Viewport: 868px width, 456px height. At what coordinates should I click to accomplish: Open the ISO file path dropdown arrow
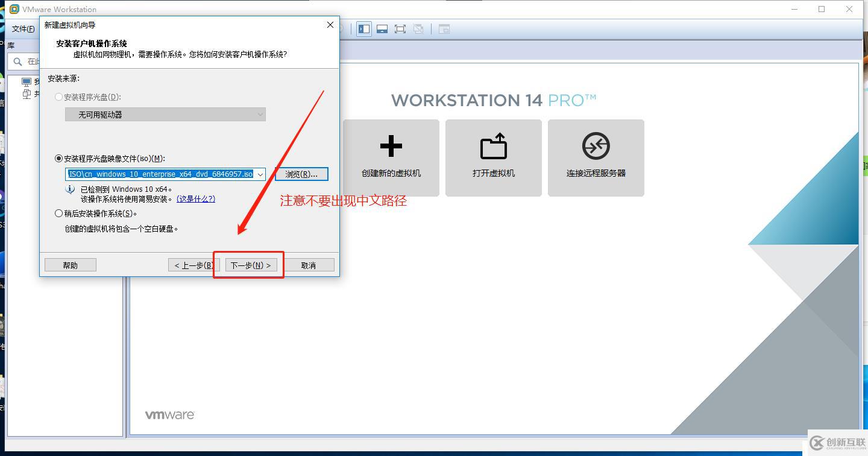(x=260, y=174)
